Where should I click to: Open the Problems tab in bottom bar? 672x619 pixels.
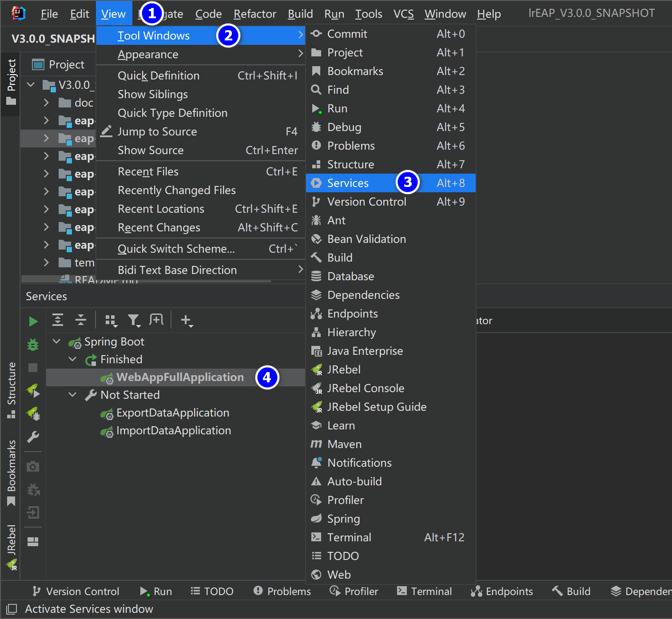coord(282,591)
